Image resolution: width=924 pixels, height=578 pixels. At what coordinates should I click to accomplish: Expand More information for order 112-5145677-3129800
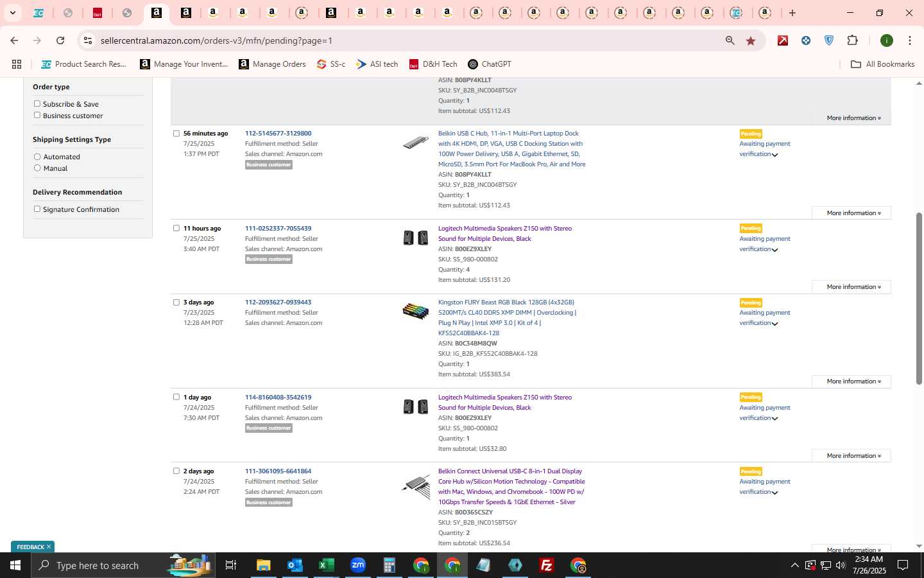(851, 213)
